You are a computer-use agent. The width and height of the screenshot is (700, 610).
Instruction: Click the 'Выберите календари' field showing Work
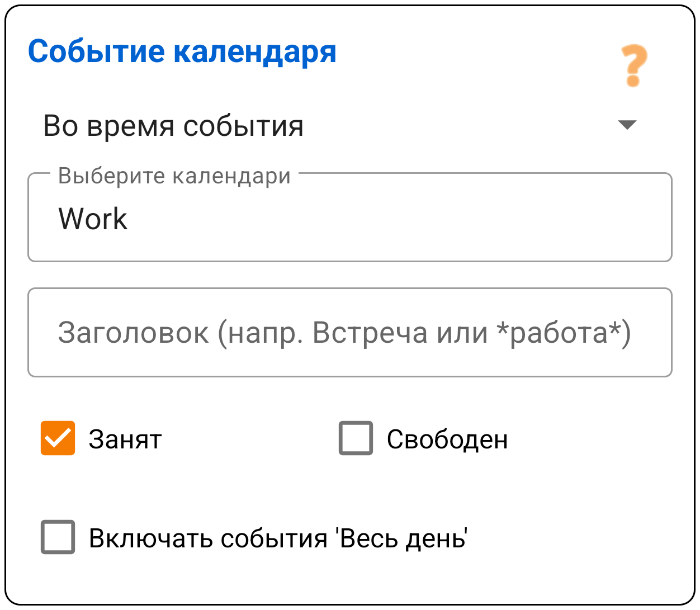[349, 218]
